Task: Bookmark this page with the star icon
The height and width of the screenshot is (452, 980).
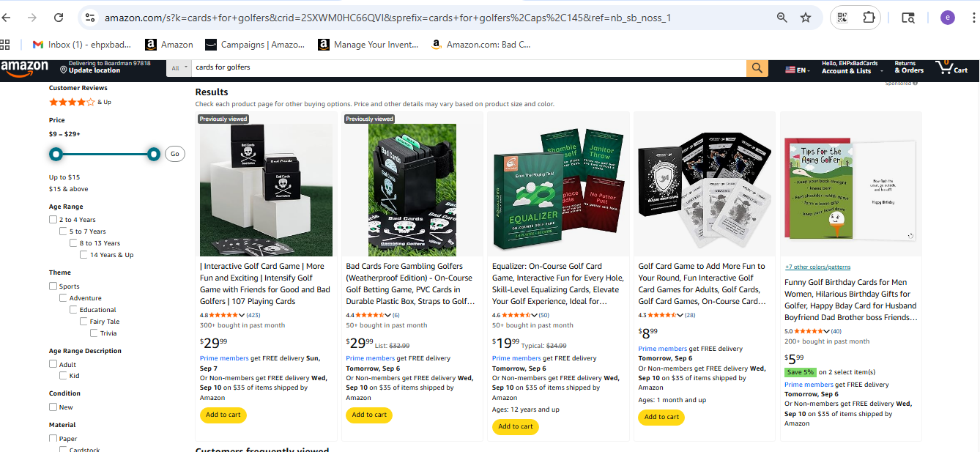Action: click(806, 18)
